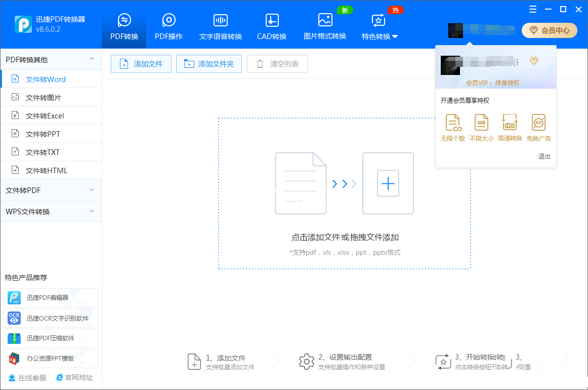
Task: Select 文件转Word in the sidebar
Action: (x=51, y=79)
